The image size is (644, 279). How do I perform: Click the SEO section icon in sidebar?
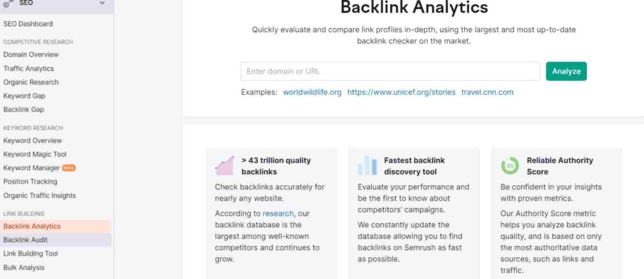[8, 4]
